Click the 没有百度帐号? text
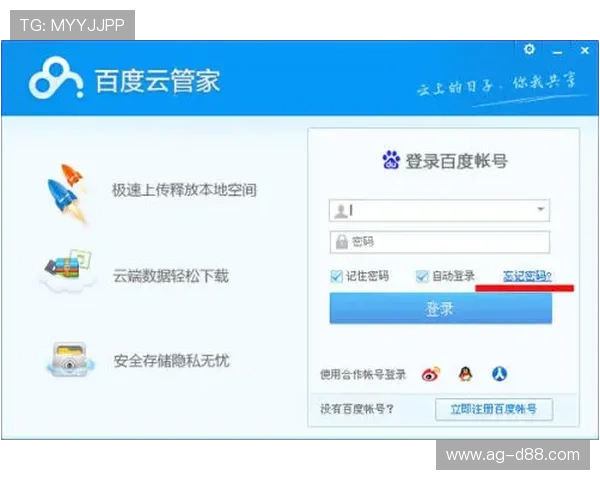 pyautogui.click(x=357, y=409)
